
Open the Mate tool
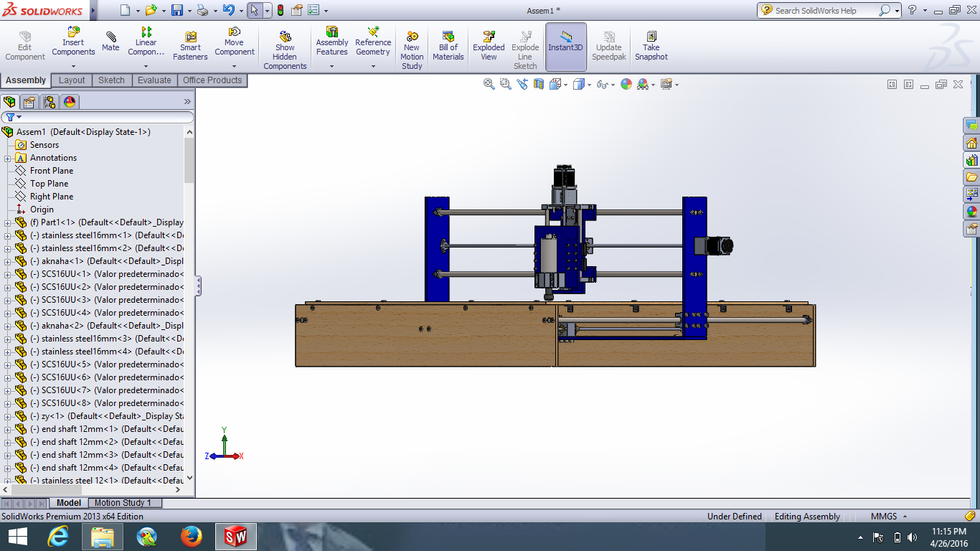pyautogui.click(x=110, y=42)
